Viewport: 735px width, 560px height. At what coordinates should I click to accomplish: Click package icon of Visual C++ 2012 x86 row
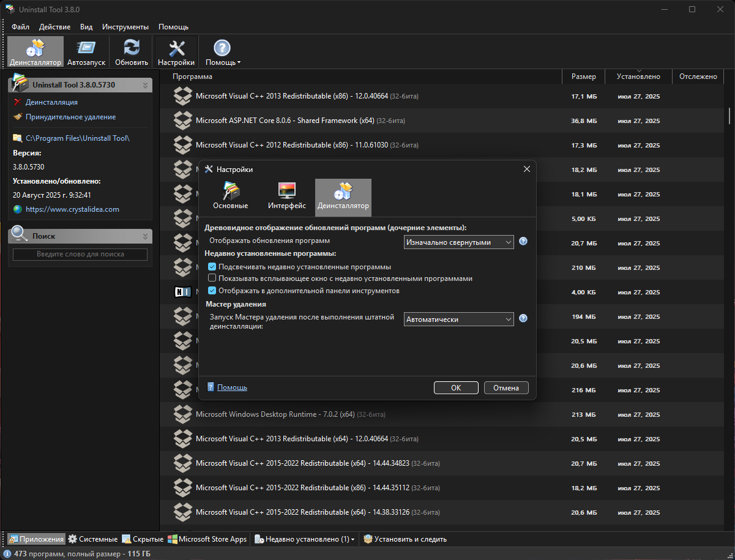(x=183, y=145)
